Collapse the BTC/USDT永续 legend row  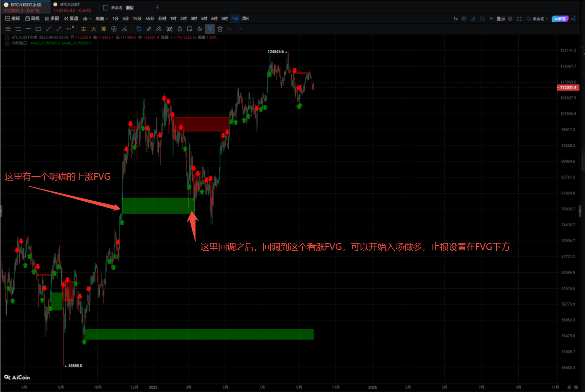point(7,38)
